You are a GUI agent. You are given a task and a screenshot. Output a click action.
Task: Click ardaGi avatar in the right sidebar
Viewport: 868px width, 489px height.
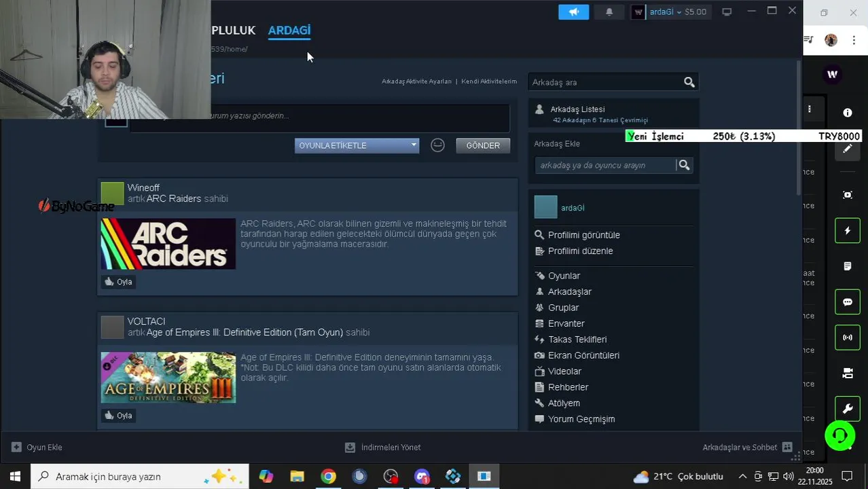click(546, 207)
